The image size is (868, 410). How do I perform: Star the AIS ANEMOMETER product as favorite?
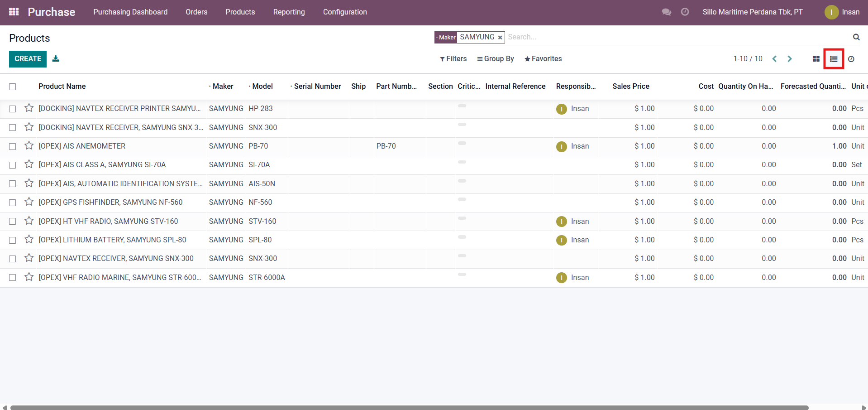[29, 146]
